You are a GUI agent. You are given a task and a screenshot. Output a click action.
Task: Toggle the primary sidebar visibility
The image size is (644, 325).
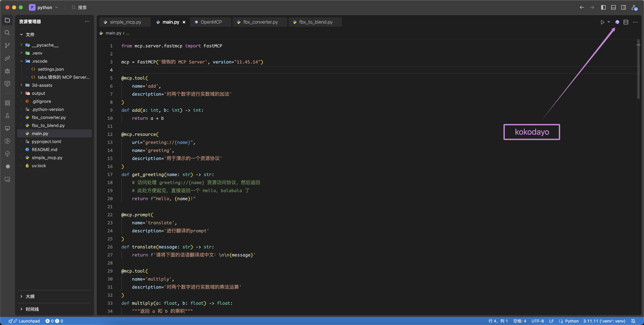(603, 8)
